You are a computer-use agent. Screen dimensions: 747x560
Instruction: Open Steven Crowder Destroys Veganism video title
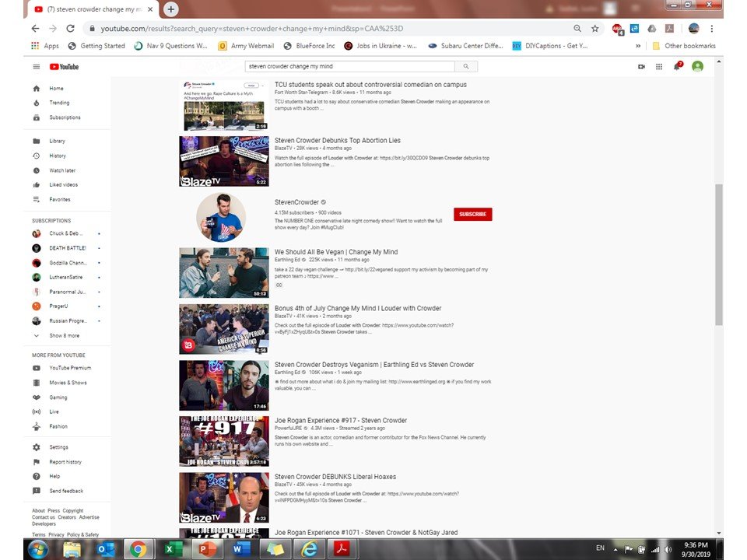[374, 365]
